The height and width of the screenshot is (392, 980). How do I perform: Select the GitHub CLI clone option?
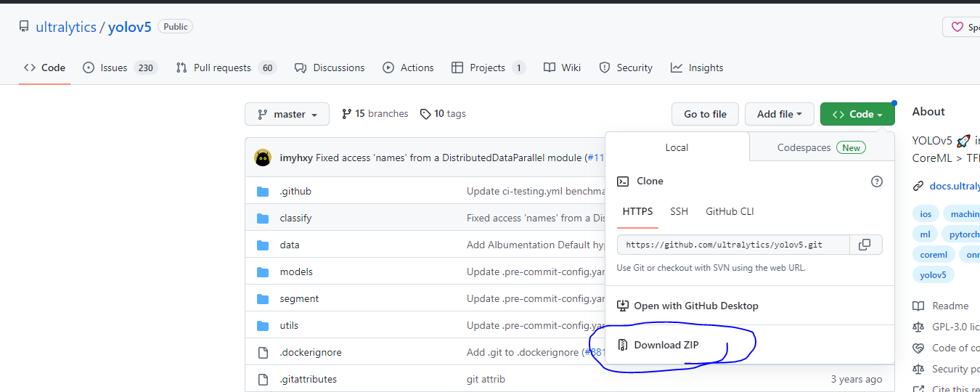(x=730, y=211)
